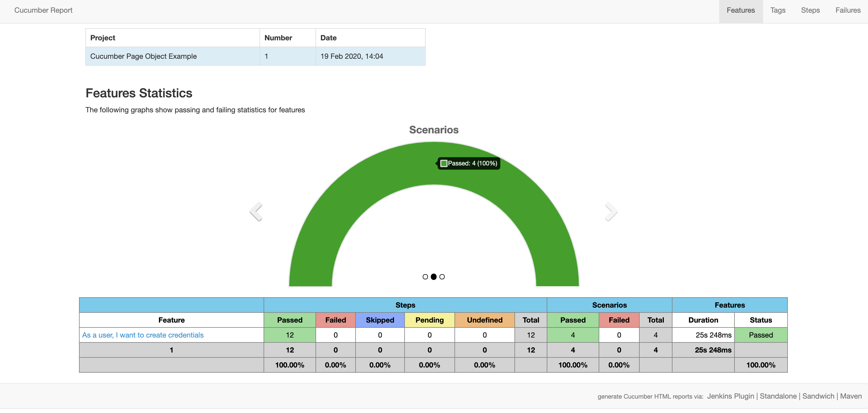
Task: Select the first carousel indicator dot
Action: pos(425,277)
